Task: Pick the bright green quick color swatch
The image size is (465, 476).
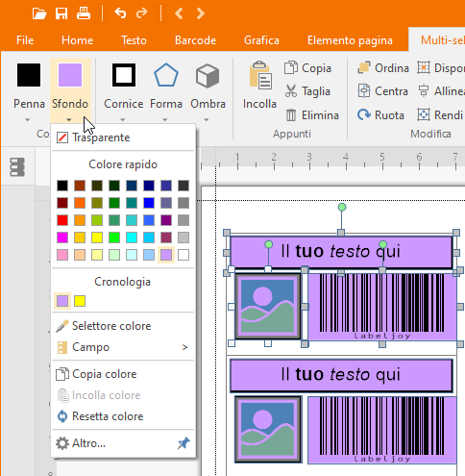Action: [114, 238]
